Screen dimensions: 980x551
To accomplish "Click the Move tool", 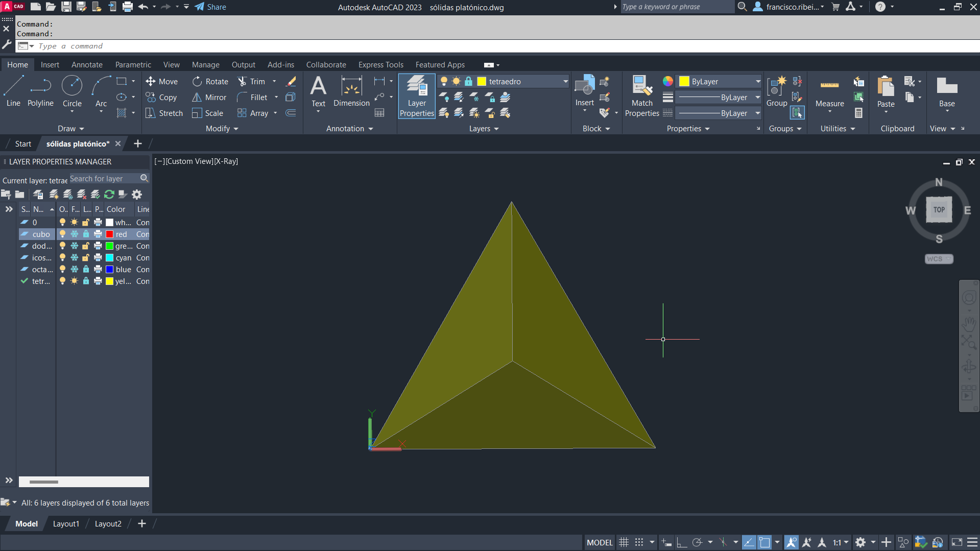I will click(x=162, y=81).
